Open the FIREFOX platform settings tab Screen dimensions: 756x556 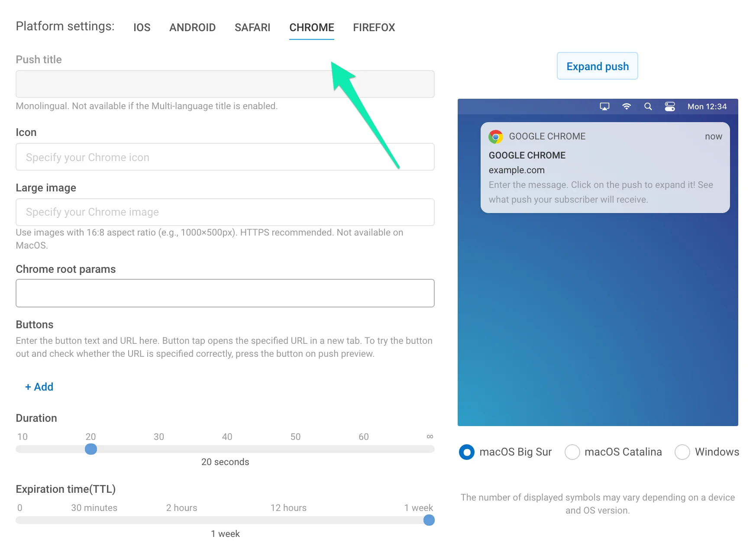tap(374, 28)
